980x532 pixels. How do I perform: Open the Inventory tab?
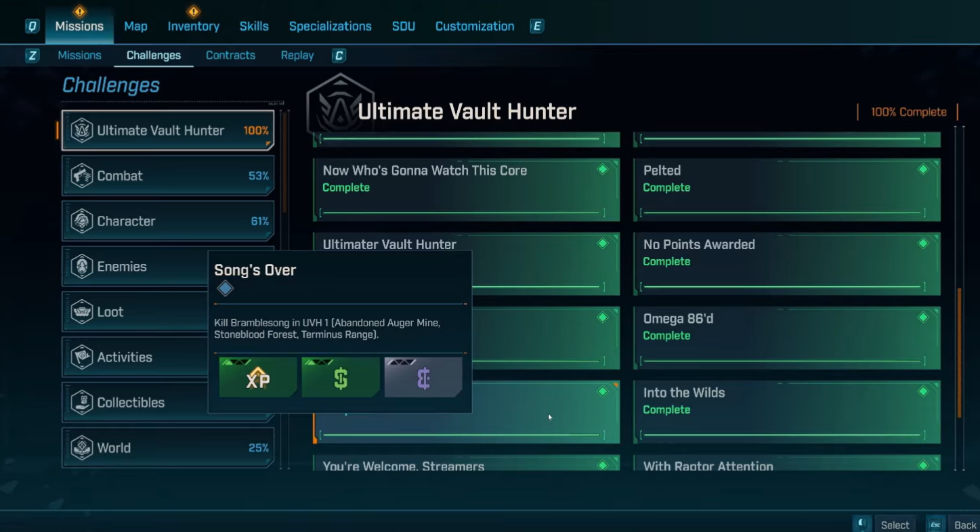coord(194,26)
